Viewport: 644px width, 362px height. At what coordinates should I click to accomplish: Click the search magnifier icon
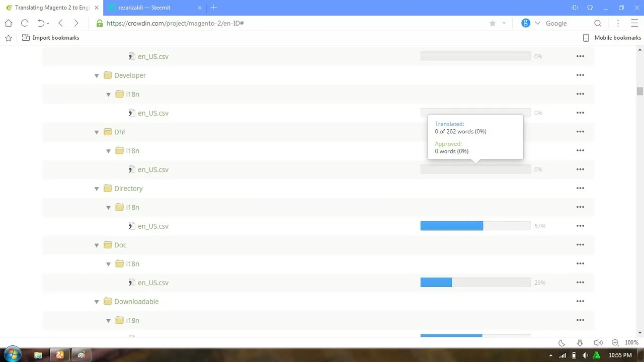click(x=598, y=23)
